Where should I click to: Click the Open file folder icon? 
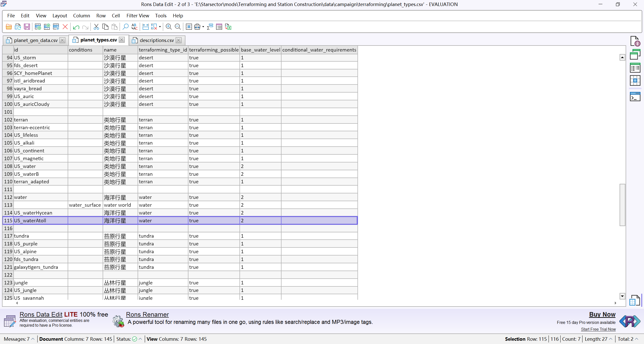[x=9, y=27]
